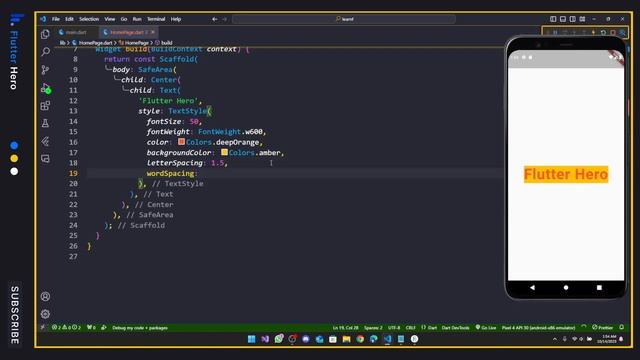
Task: Open the widget inspector icon in debug toolbar
Action: pos(622,32)
